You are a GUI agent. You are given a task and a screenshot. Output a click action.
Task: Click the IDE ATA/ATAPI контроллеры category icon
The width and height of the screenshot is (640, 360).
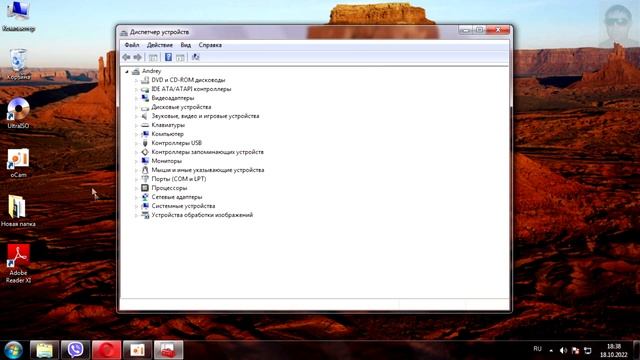(145, 89)
